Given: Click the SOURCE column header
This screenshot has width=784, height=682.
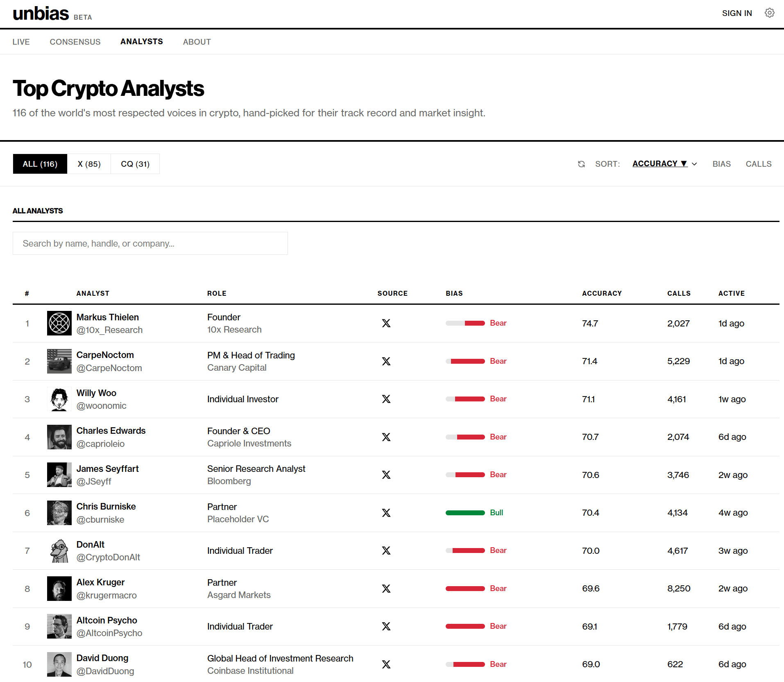Looking at the screenshot, I should point(392,293).
